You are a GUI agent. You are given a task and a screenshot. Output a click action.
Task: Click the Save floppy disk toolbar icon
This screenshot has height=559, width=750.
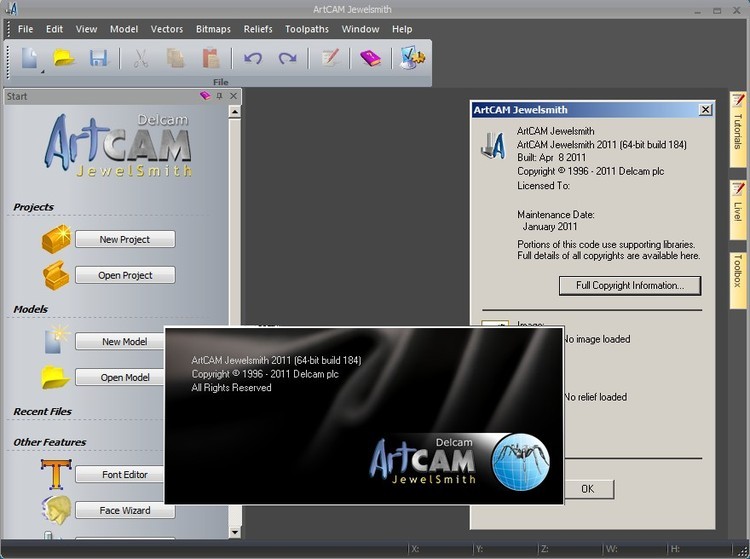pos(99,58)
